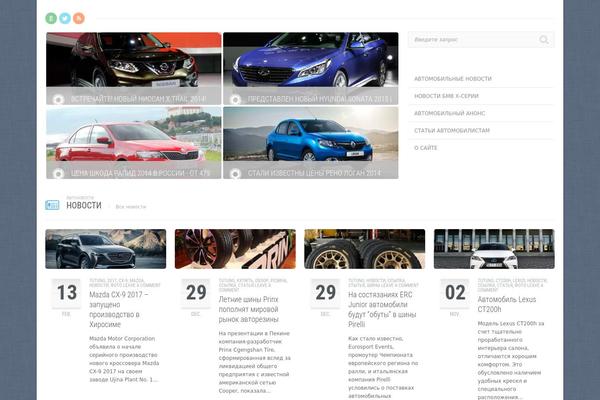
Task: Open Автомобильный анонс menu item
Action: click(450, 113)
